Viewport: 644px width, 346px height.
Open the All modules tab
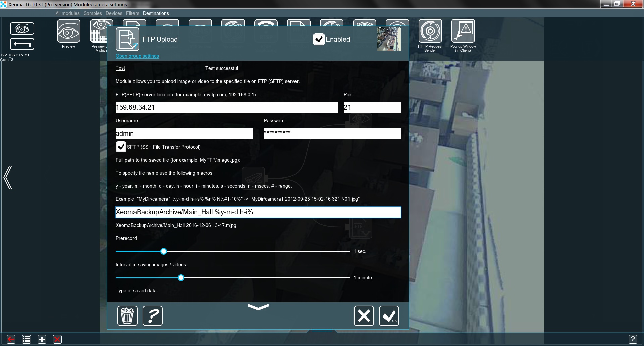click(x=68, y=13)
